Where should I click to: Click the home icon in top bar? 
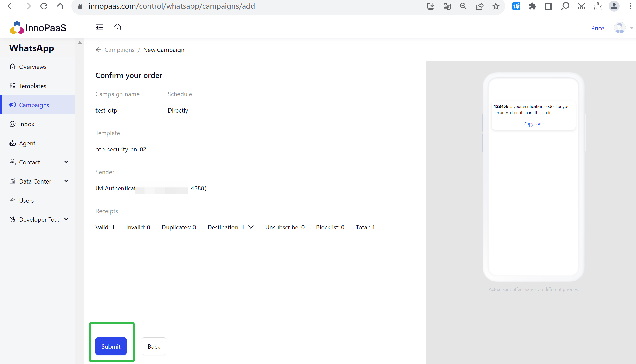[117, 27]
